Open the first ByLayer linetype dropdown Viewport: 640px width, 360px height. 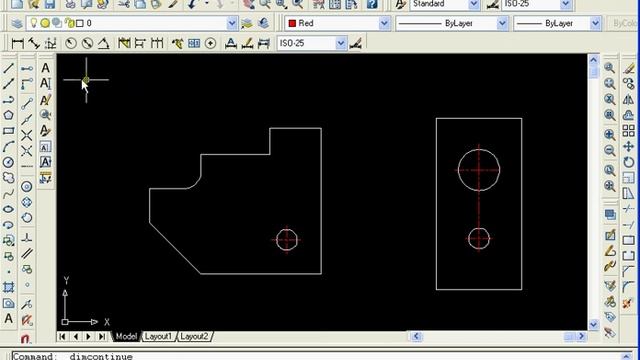pyautogui.click(x=502, y=23)
